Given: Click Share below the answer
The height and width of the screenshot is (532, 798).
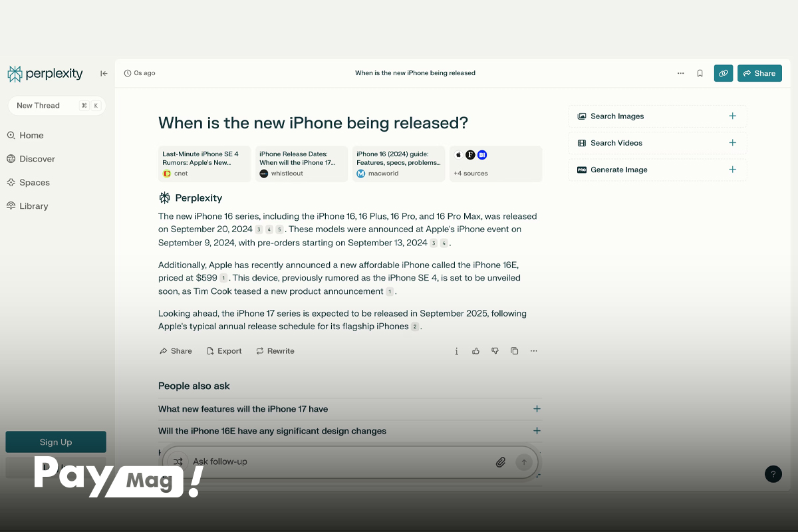Looking at the screenshot, I should 176,351.
